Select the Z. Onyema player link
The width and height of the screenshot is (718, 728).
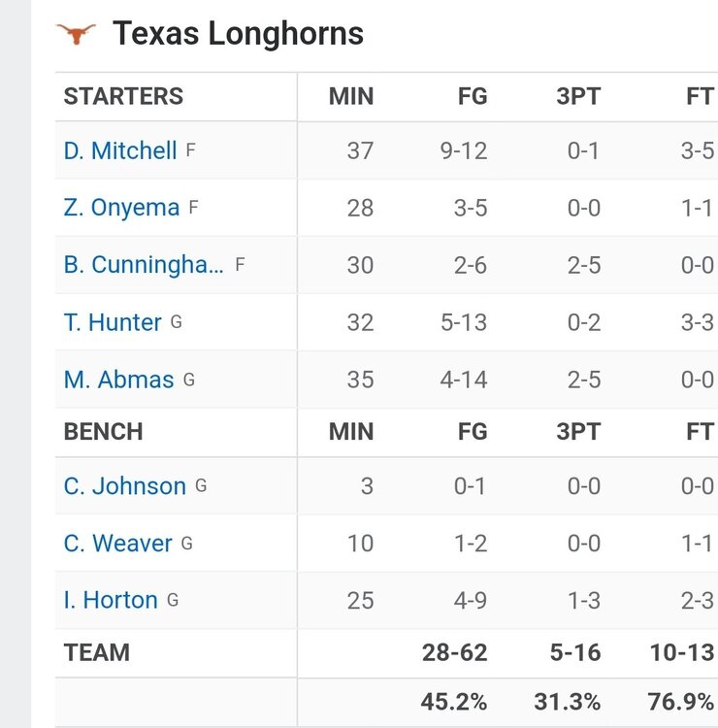pos(121,208)
